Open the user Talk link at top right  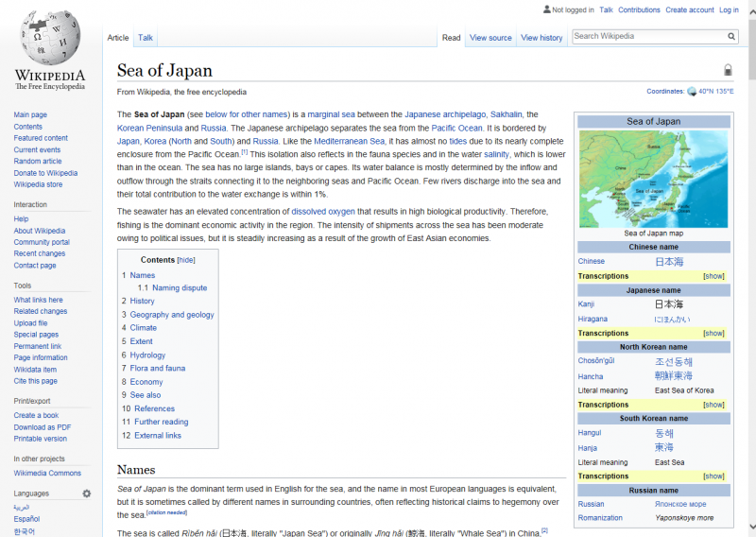(x=606, y=9)
